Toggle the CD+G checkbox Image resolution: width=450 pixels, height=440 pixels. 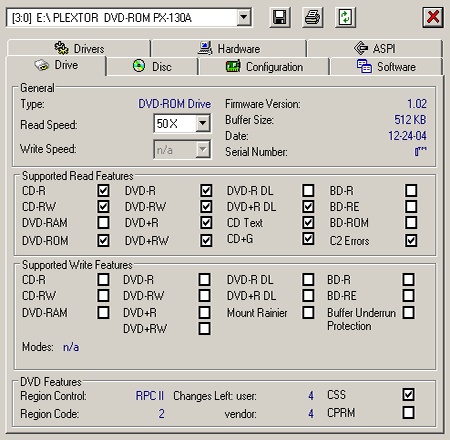point(308,239)
